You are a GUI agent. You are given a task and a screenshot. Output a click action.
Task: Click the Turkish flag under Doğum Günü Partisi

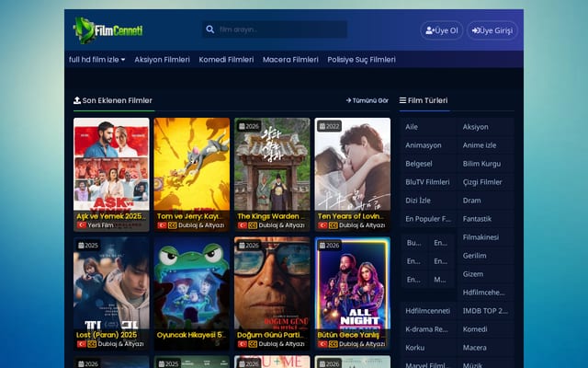[x=243, y=344]
